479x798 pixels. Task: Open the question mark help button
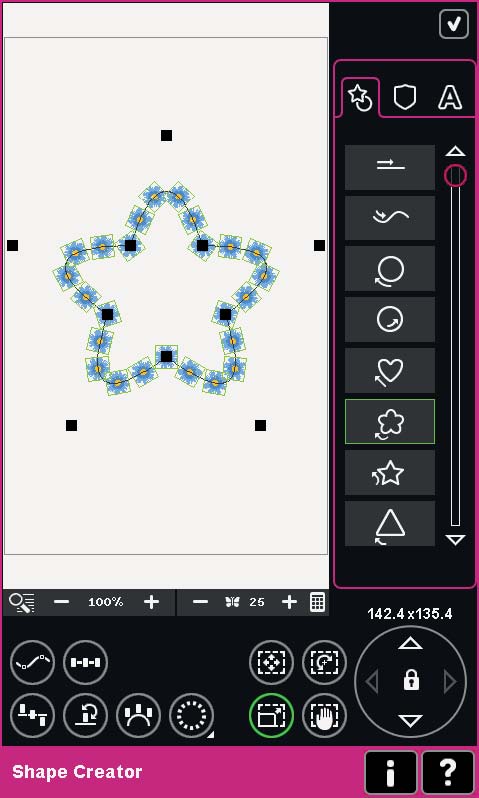(448, 773)
